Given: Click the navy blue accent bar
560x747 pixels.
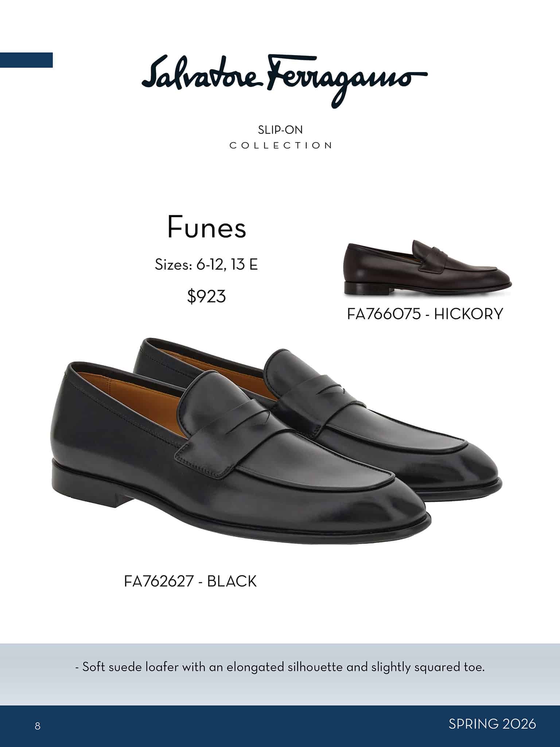Looking at the screenshot, I should coord(26,60).
